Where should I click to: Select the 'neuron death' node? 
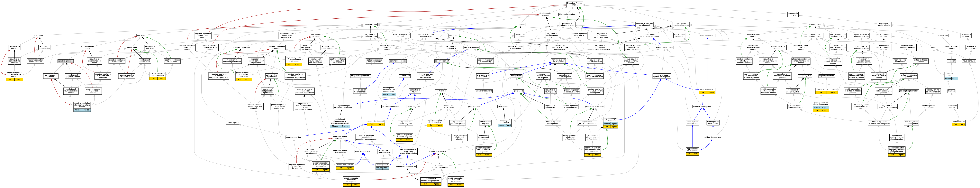click(132, 48)
